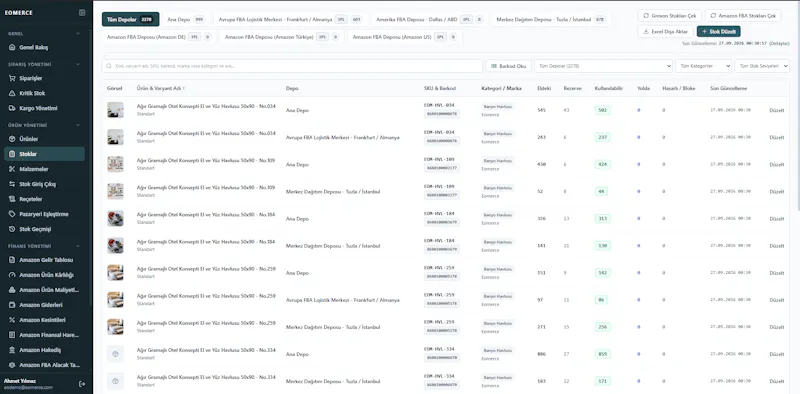Switch to Amazon FBA Deposu (Amazon DE) tab
Viewport: 800px width, 394px height.
(159, 37)
